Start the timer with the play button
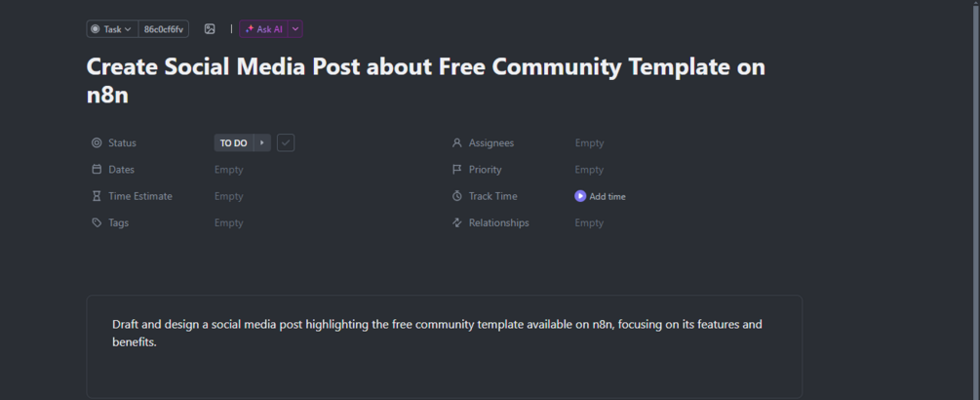Image resolution: width=980 pixels, height=400 pixels. click(x=580, y=196)
